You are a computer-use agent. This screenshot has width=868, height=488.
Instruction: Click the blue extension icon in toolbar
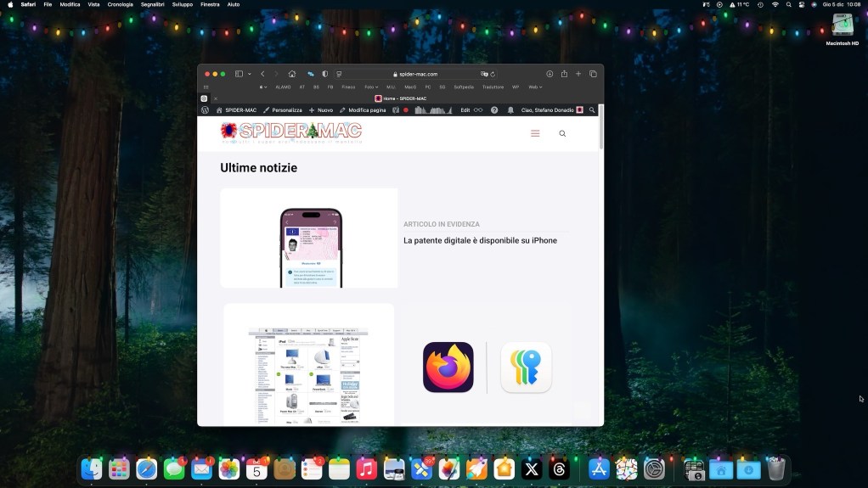(x=311, y=74)
